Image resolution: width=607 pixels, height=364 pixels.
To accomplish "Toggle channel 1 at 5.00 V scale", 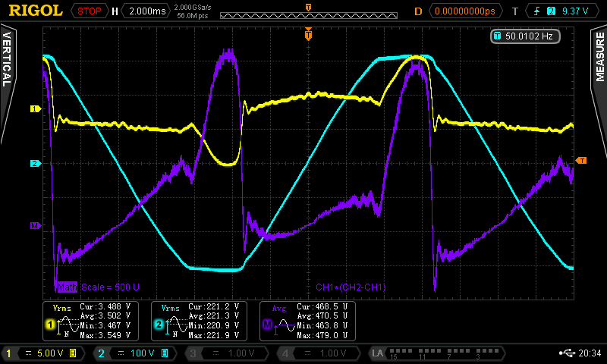I will (x=43, y=353).
